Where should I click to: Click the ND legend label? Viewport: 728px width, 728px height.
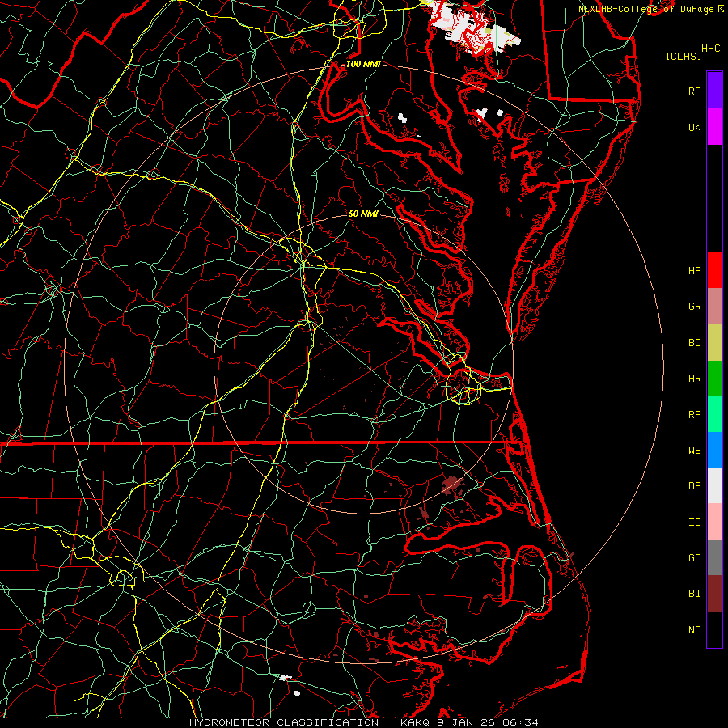[x=694, y=630]
